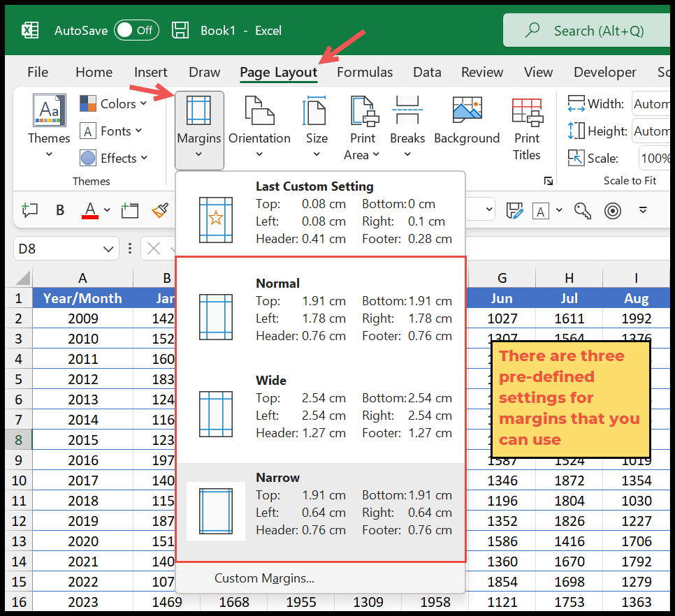Open the Name Box dropdown arrow
Image resolution: width=675 pixels, height=616 pixels.
point(110,248)
